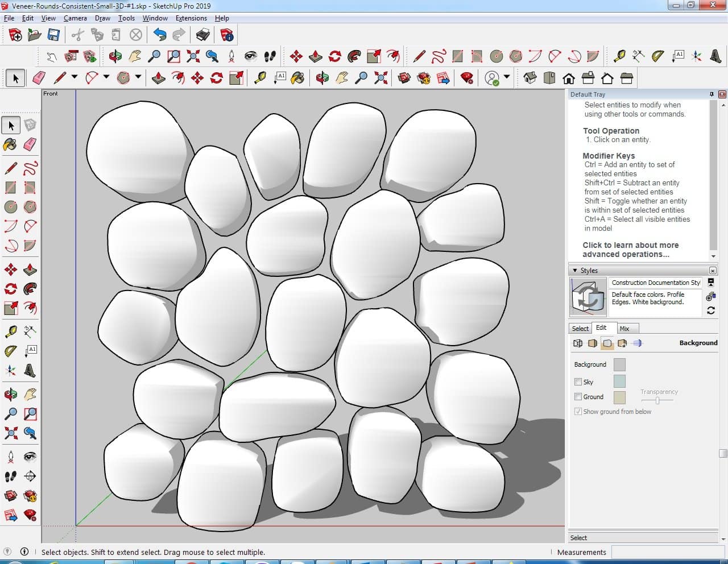This screenshot has width=728, height=564.
Task: Open the pencil line tool dropdown arrow
Action: (x=75, y=77)
